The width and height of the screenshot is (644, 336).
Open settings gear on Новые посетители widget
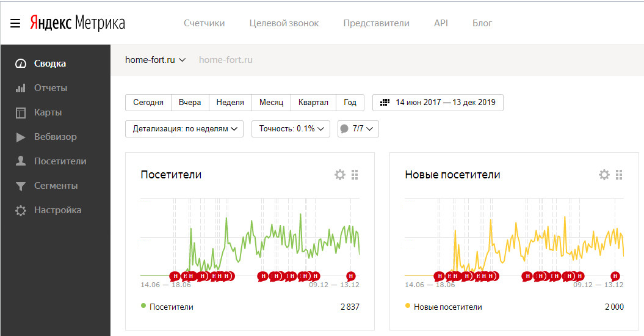[604, 175]
